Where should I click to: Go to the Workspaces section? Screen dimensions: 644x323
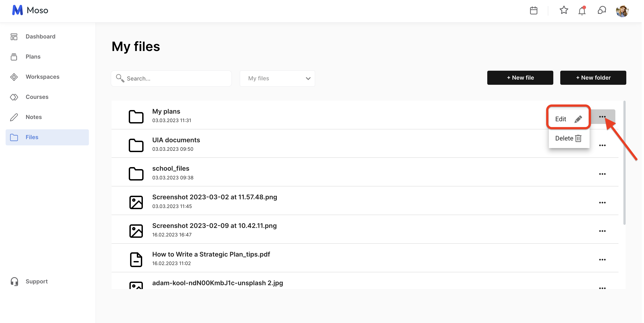click(43, 77)
